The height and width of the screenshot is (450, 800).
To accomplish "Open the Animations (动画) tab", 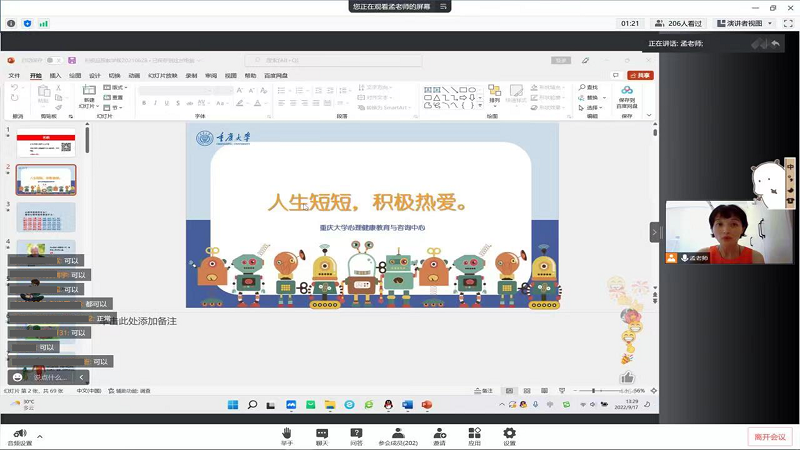I will 134,76.
